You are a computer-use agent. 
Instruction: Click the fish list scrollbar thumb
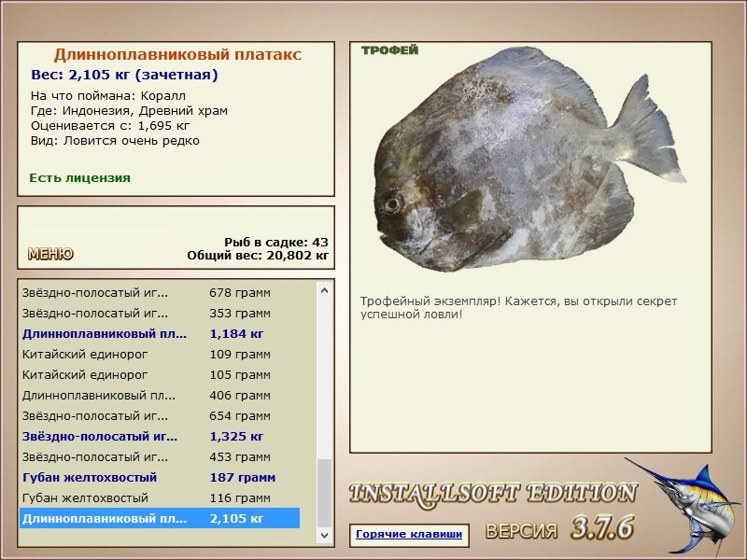tap(324, 494)
